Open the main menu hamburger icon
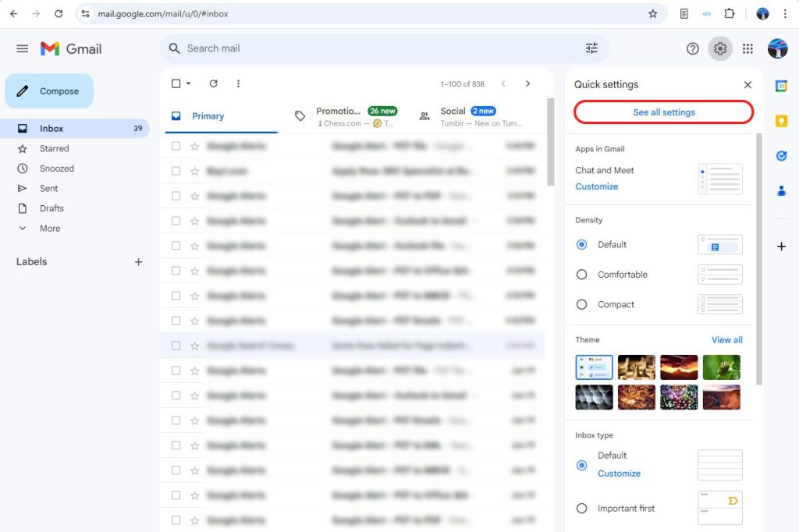Image resolution: width=799 pixels, height=532 pixels. tap(23, 48)
